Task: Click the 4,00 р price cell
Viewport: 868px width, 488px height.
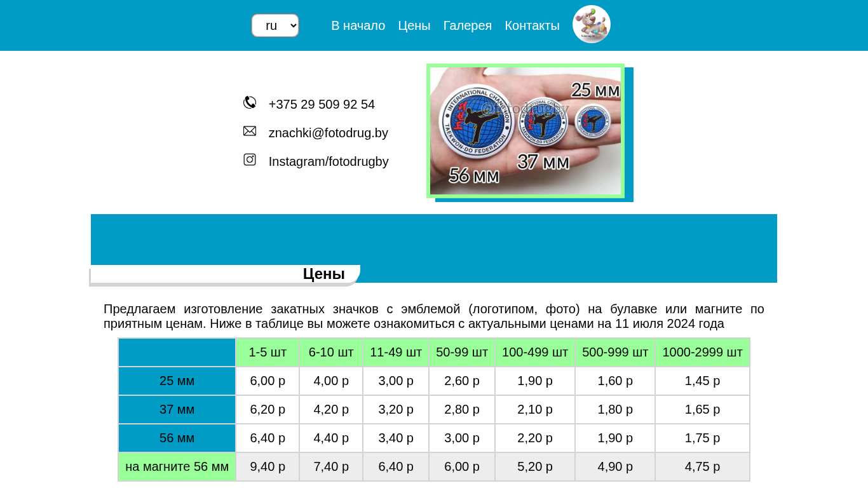Action: [331, 381]
